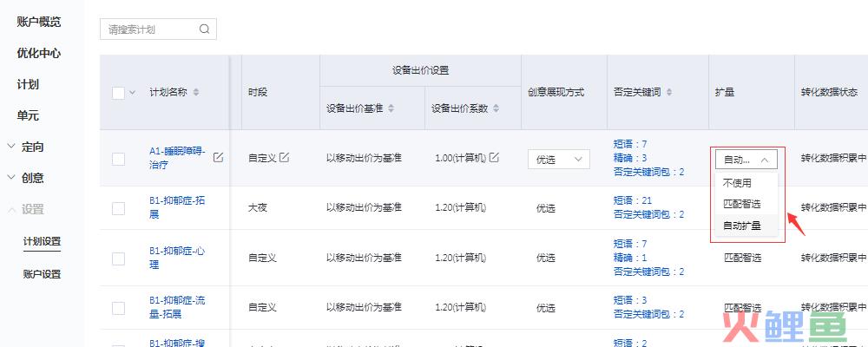Sort by 计划名称 column arrows
The width and height of the screenshot is (868, 347).
tap(196, 93)
